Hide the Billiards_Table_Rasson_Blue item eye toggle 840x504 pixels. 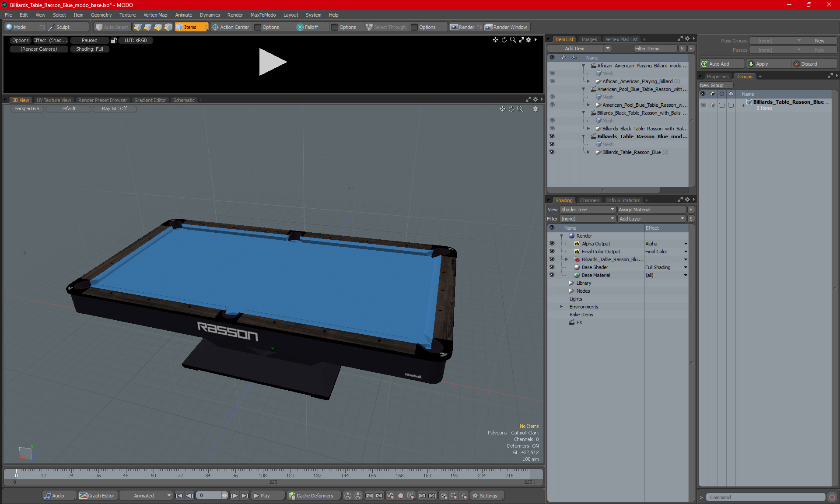click(552, 152)
